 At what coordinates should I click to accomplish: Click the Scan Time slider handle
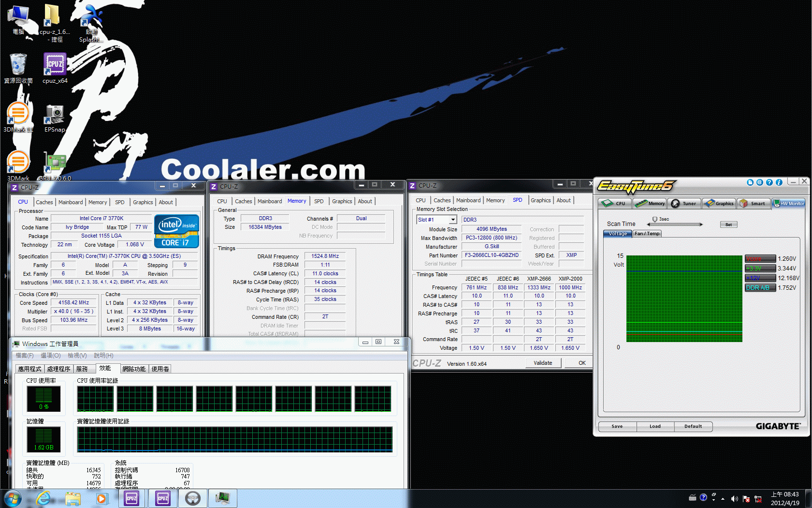655,220
